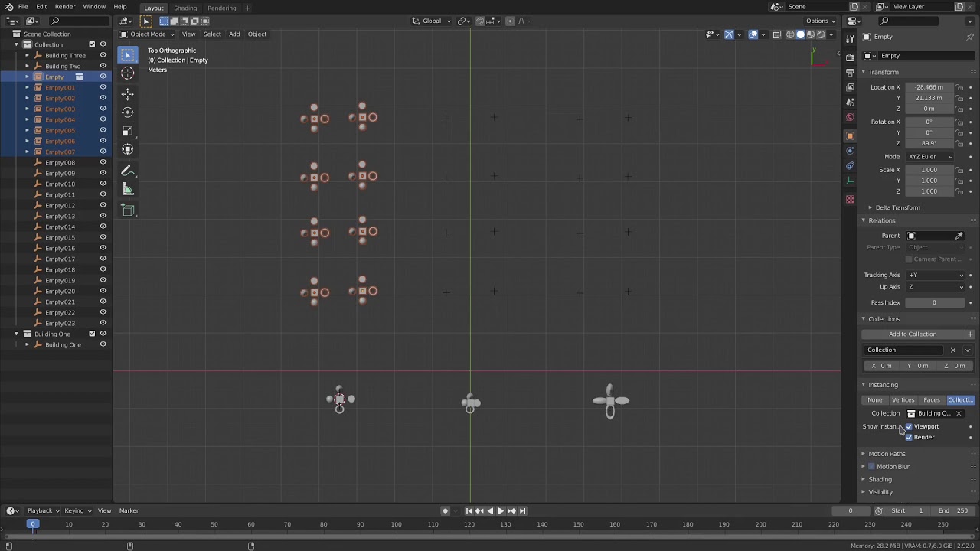Uncheck the Building One collection checkbox

(92, 334)
